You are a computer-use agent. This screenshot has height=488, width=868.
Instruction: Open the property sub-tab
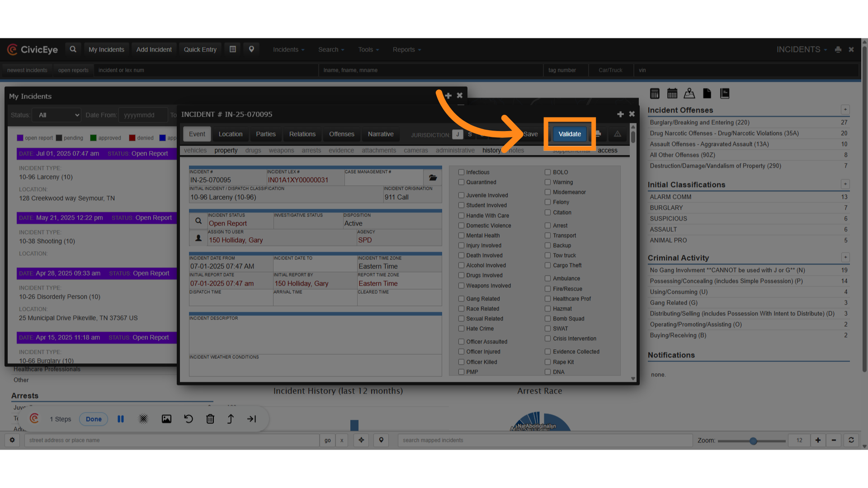coord(226,150)
